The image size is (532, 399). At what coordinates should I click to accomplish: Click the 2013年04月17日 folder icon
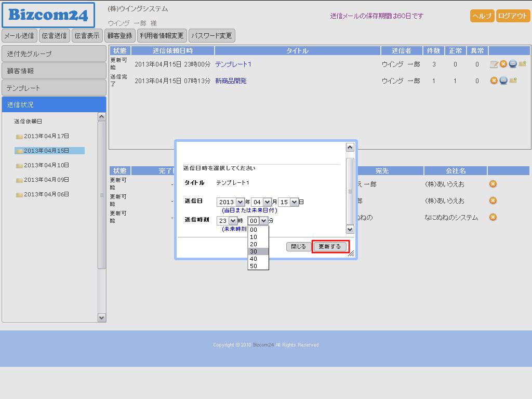point(19,137)
